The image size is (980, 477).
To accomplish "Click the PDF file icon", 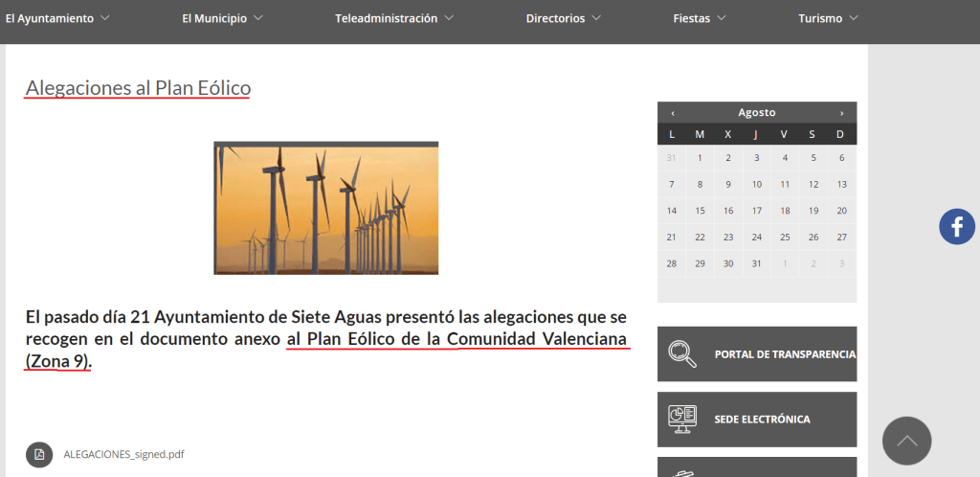I will [x=39, y=454].
